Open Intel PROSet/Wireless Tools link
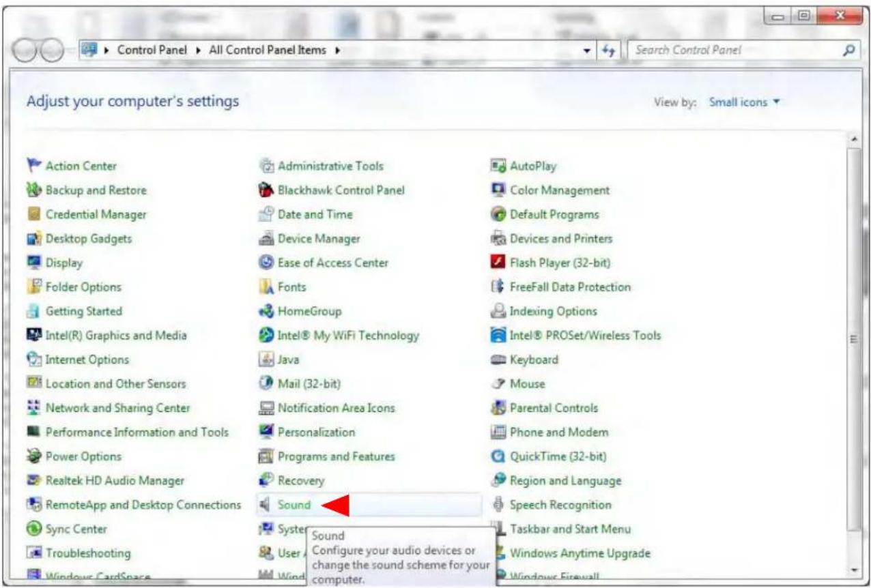 click(585, 336)
